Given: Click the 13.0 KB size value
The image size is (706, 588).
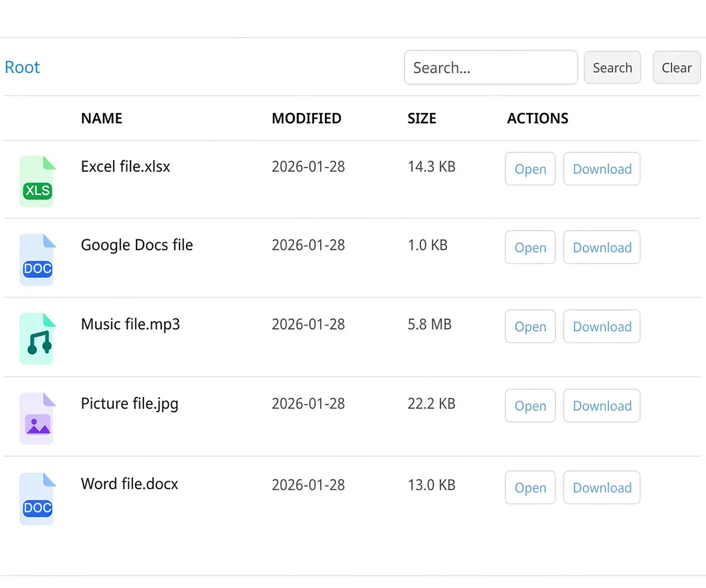Looking at the screenshot, I should 432,485.
